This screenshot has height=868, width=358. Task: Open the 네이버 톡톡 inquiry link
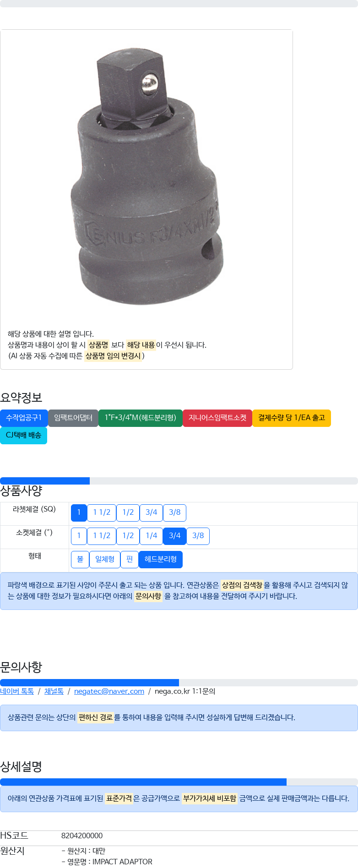pos(17,691)
